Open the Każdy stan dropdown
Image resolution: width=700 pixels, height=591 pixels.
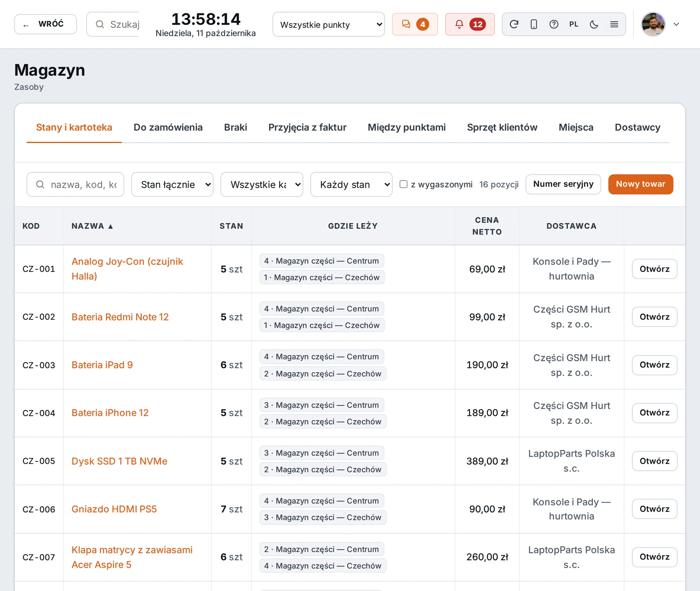(x=351, y=184)
